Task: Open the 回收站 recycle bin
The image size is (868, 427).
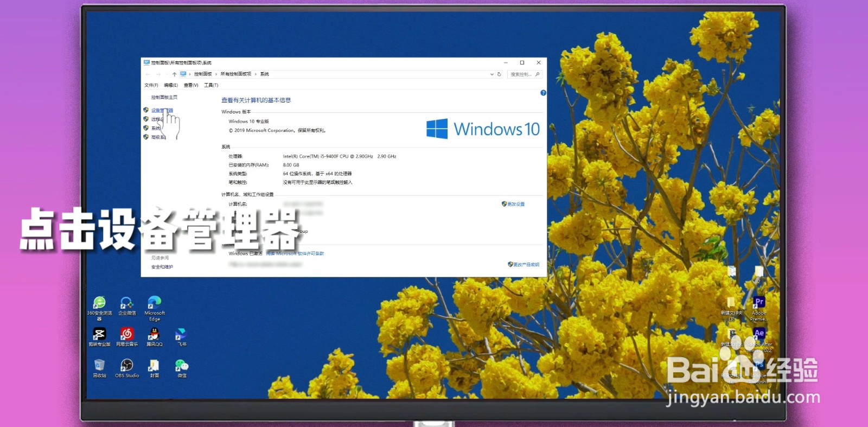Action: 99,368
